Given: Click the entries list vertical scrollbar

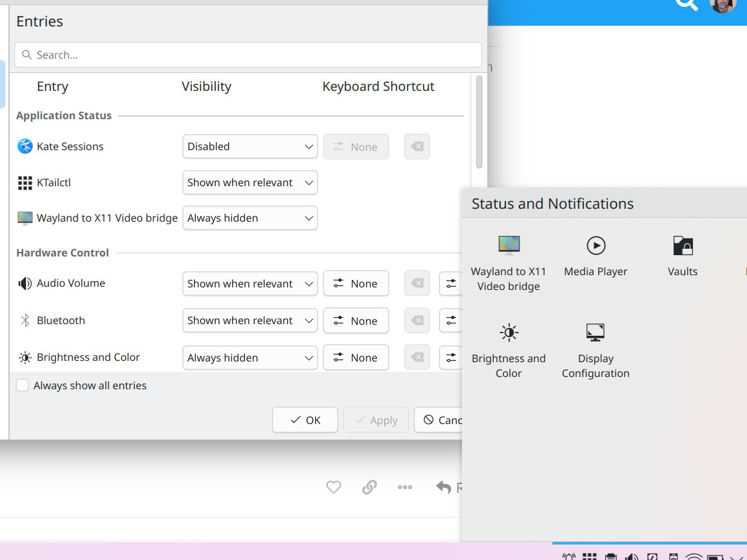Looking at the screenshot, I should (x=479, y=122).
